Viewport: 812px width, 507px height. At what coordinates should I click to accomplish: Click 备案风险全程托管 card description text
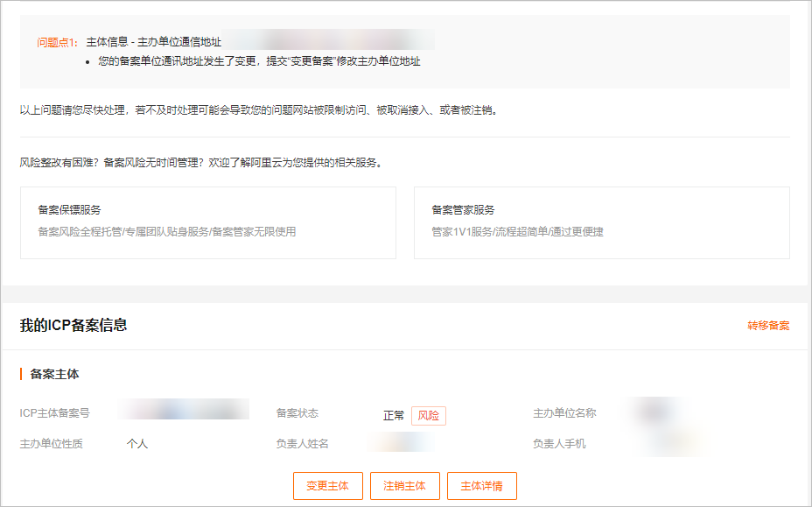pos(167,232)
